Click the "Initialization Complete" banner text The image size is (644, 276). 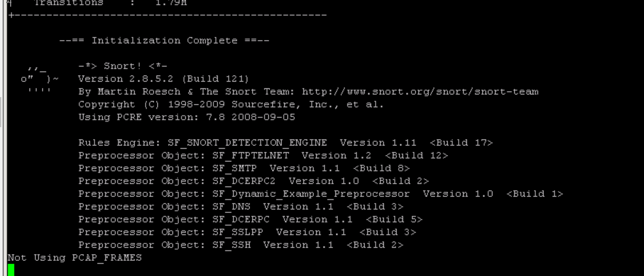164,41
